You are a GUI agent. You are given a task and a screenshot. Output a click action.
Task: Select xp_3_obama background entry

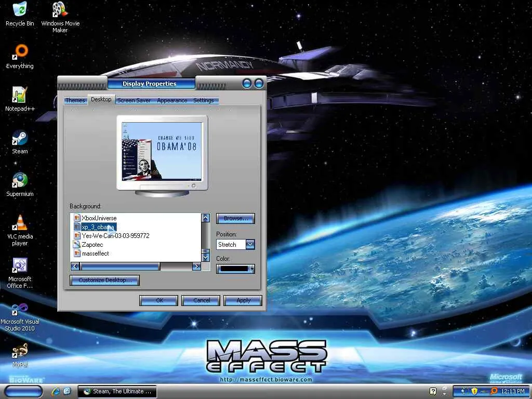(99, 227)
